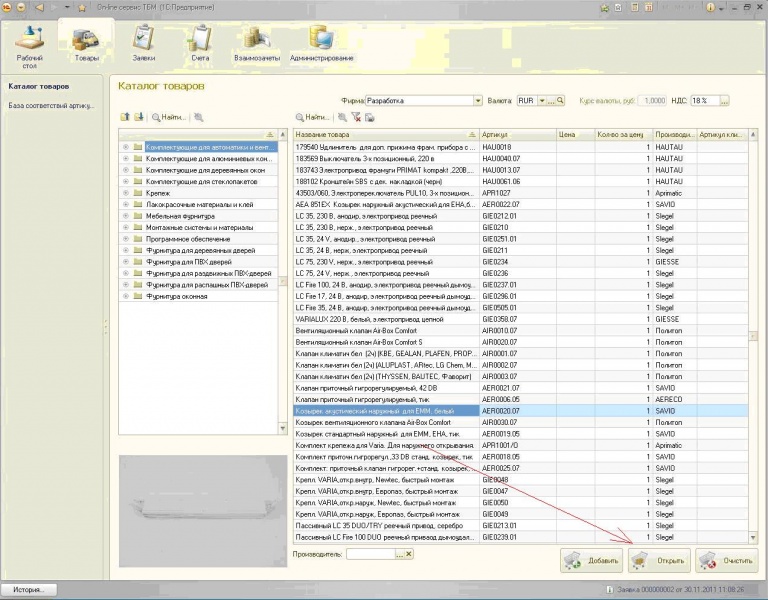Sort by Название товара column header
This screenshot has width=768, height=600.
tap(386, 134)
